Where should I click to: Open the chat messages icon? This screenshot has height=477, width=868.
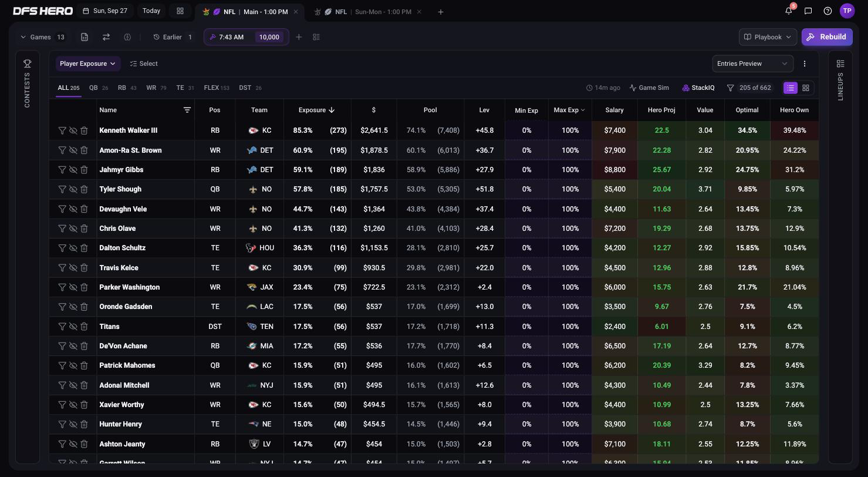808,11
